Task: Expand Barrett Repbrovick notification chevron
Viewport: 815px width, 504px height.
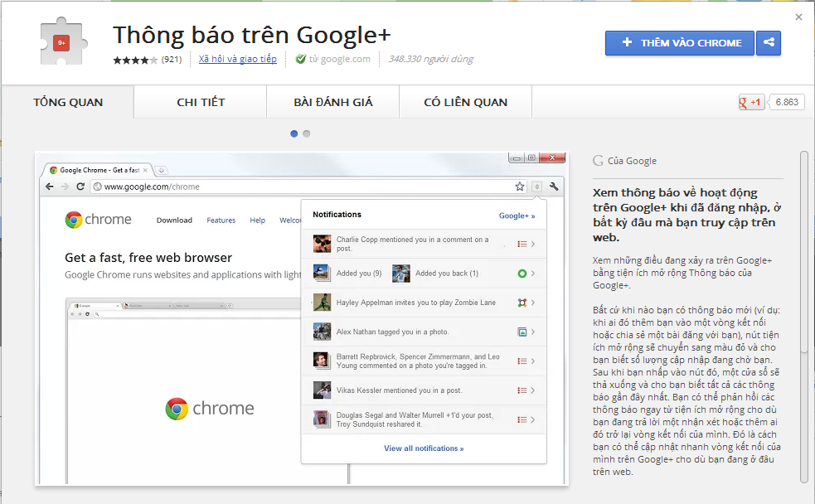Action: (x=533, y=361)
